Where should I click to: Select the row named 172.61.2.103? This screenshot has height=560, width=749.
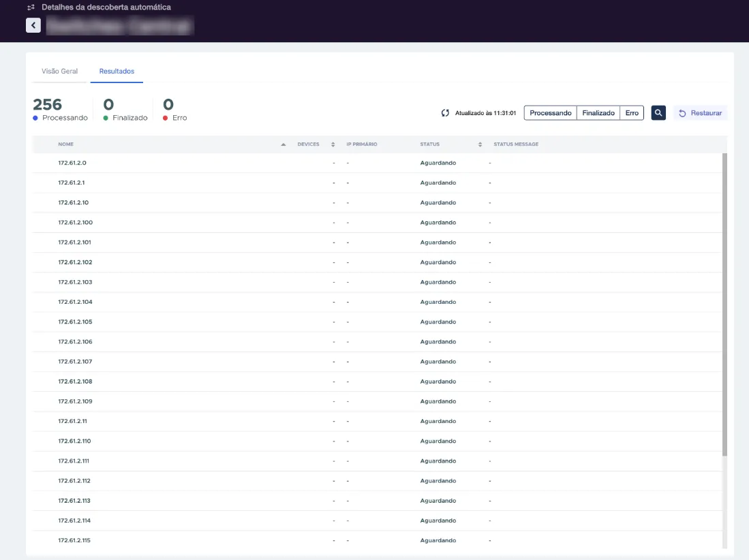[378, 282]
